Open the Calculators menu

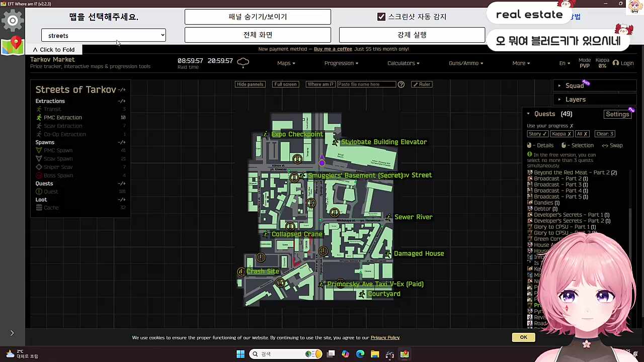403,63
